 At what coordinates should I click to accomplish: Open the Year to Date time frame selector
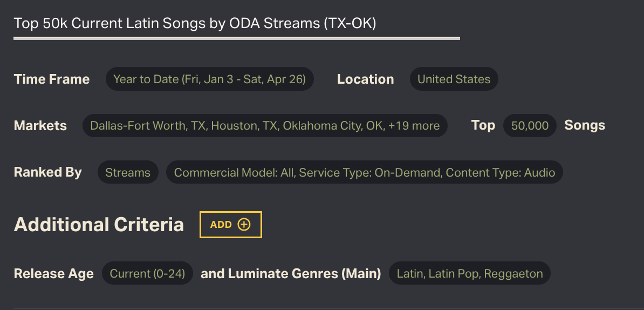(x=209, y=79)
